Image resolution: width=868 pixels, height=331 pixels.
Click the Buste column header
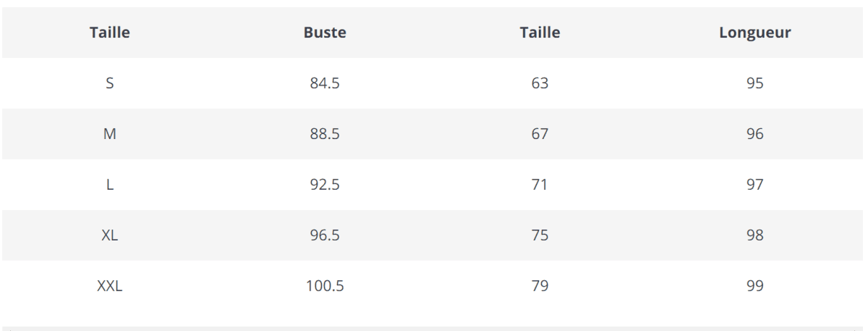pyautogui.click(x=325, y=33)
